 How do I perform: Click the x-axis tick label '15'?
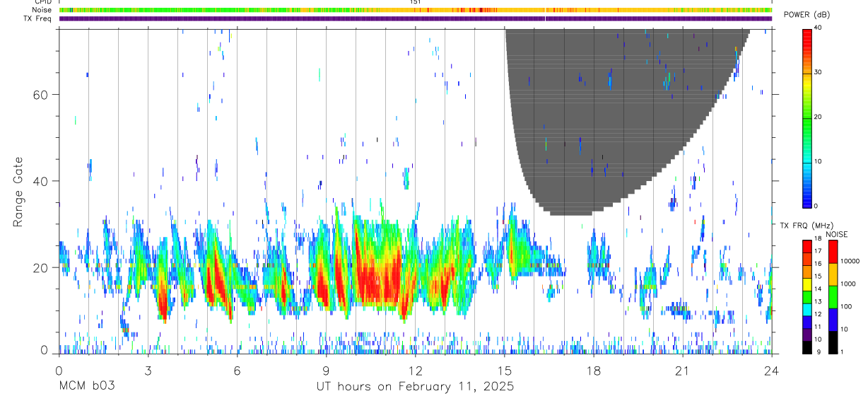pos(505,370)
